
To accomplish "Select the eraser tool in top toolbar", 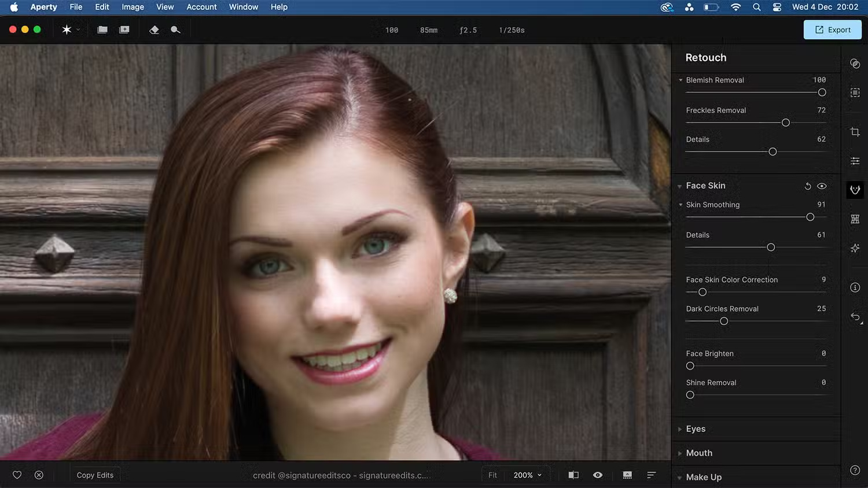I will click(x=154, y=30).
